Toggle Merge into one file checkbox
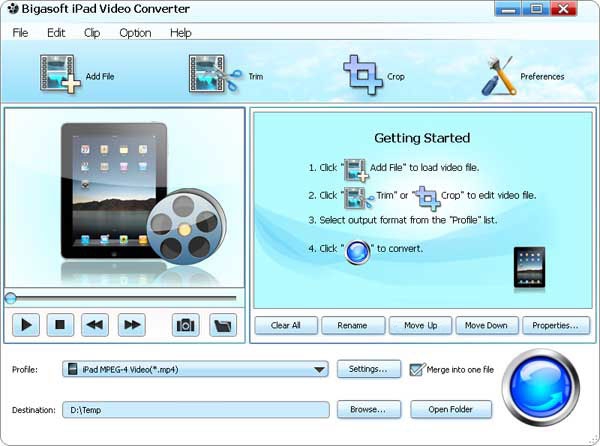Image resolution: width=600 pixels, height=446 pixels. (x=416, y=369)
